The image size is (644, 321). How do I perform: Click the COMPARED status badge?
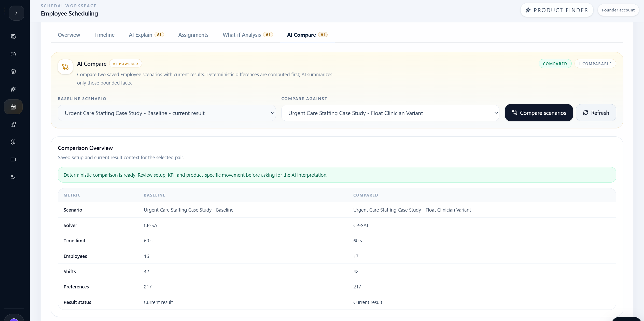point(555,64)
